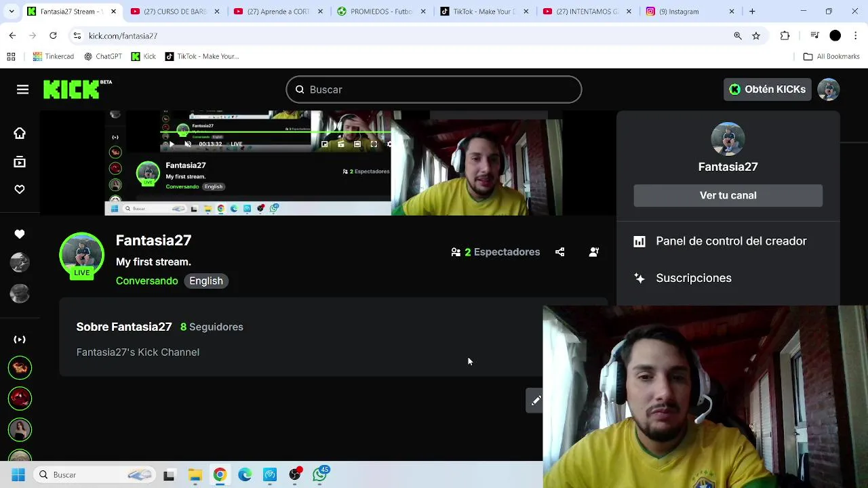Click the 2 Espectadores viewer count

(x=496, y=252)
